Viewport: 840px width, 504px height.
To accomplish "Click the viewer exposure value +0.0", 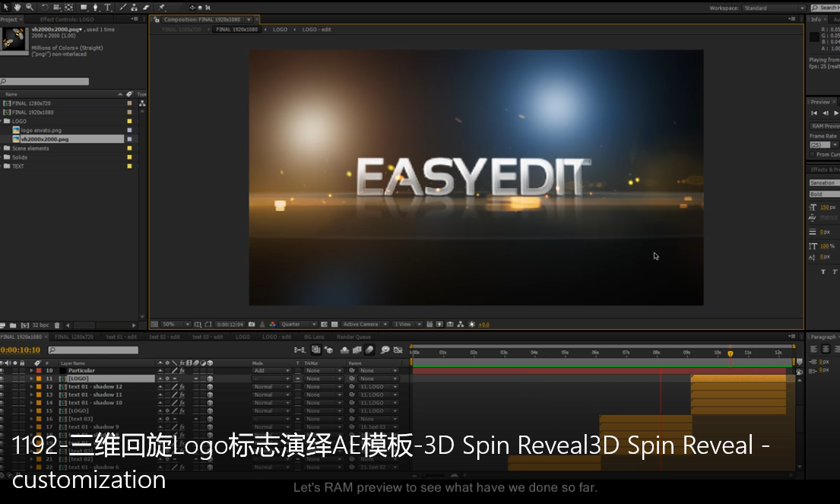I will click(483, 325).
